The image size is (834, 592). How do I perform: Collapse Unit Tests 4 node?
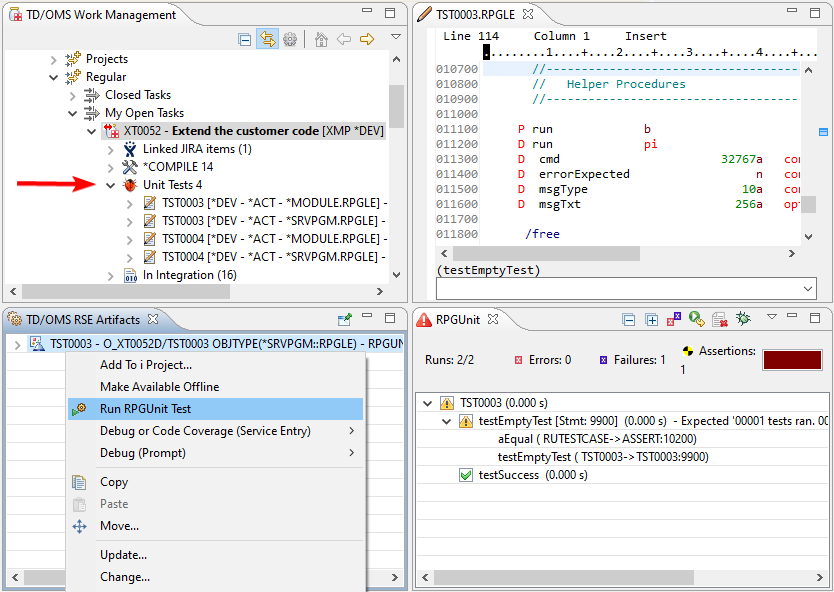111,186
